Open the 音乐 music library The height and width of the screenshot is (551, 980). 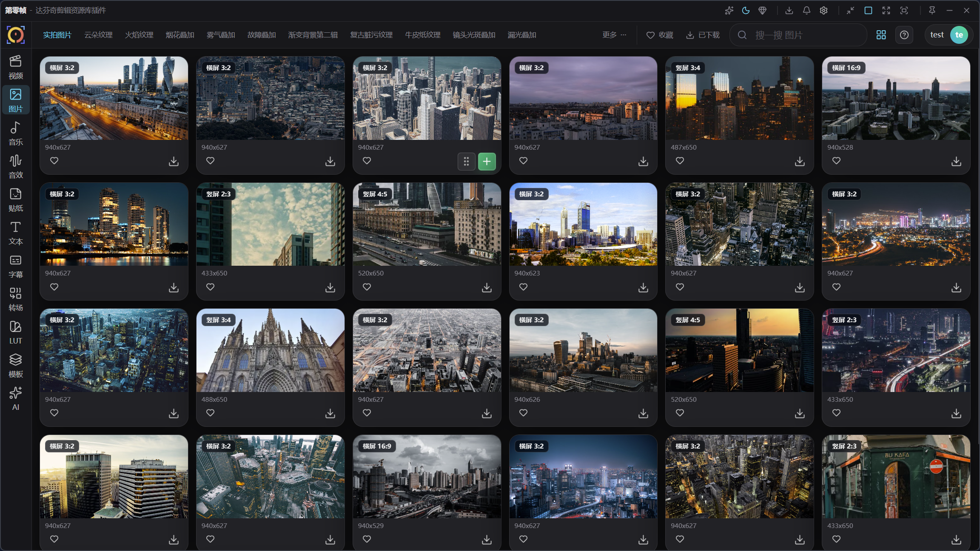coord(16,133)
